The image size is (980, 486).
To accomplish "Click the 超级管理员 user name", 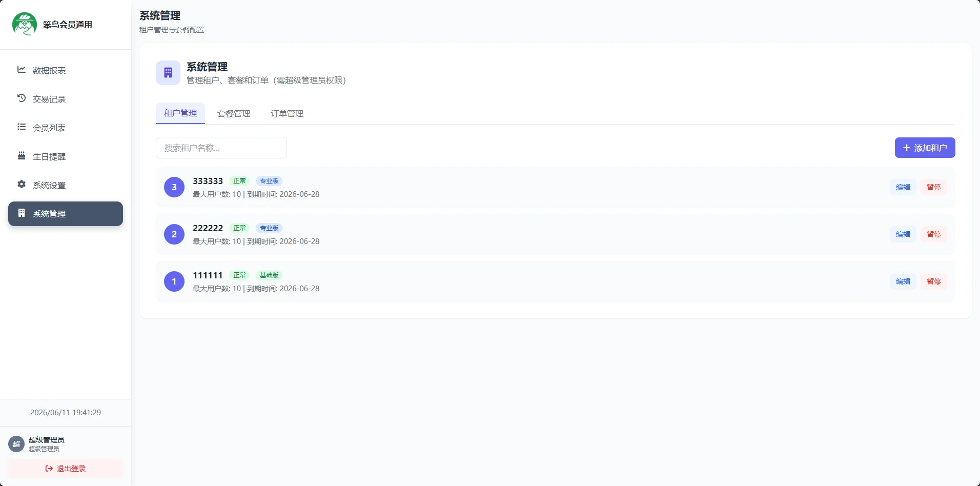I will [47, 440].
